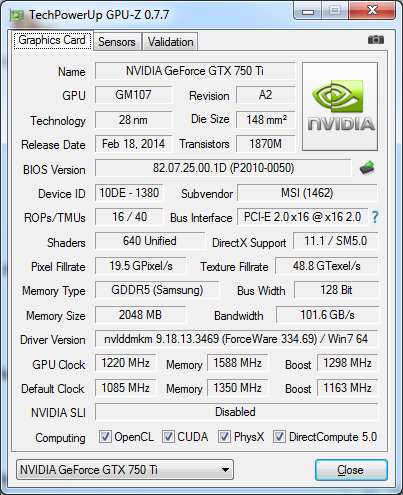The width and height of the screenshot is (403, 495).
Task: Click the Driver Version field nvlddmkm 9.18.13.3469
Action: click(237, 339)
